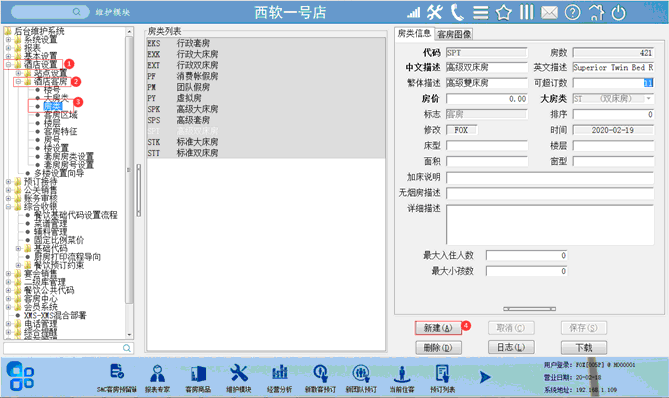Collapse the 酒店客房 tree node
The image size is (669, 398).
[18, 81]
